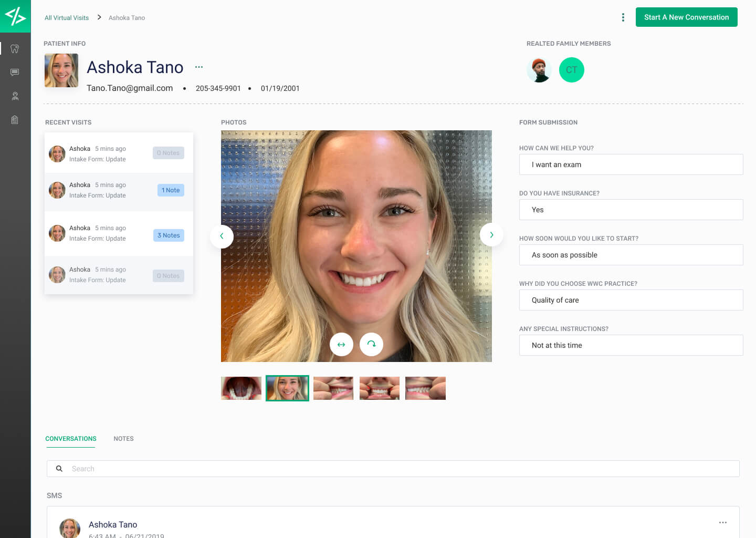756x538 pixels.
Task: Show the previous photo with the left arrow
Action: pyautogui.click(x=222, y=236)
